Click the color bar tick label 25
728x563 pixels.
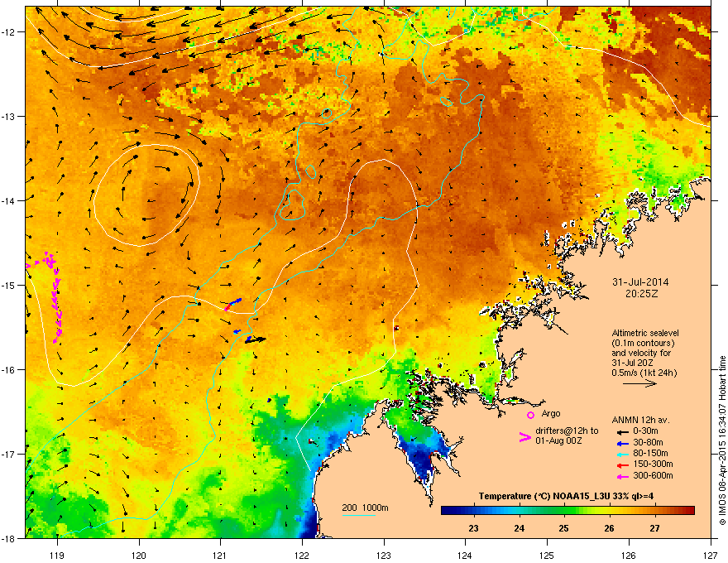click(x=563, y=528)
